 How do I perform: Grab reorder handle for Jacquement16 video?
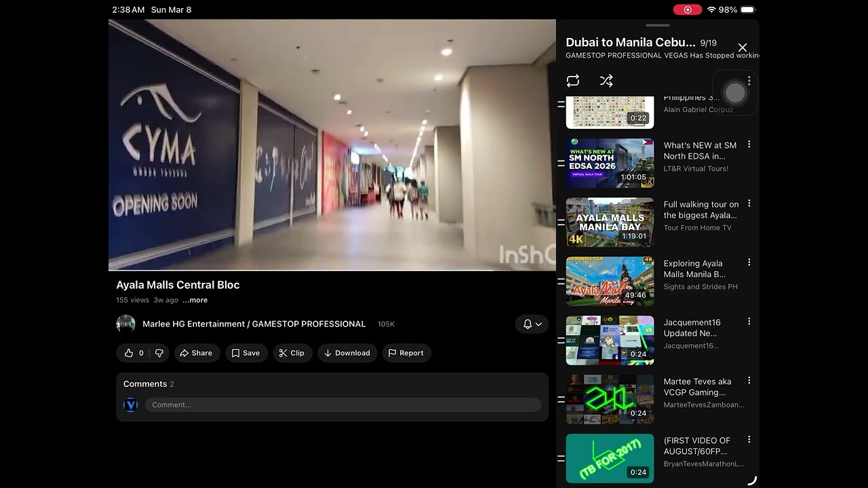pos(561,340)
